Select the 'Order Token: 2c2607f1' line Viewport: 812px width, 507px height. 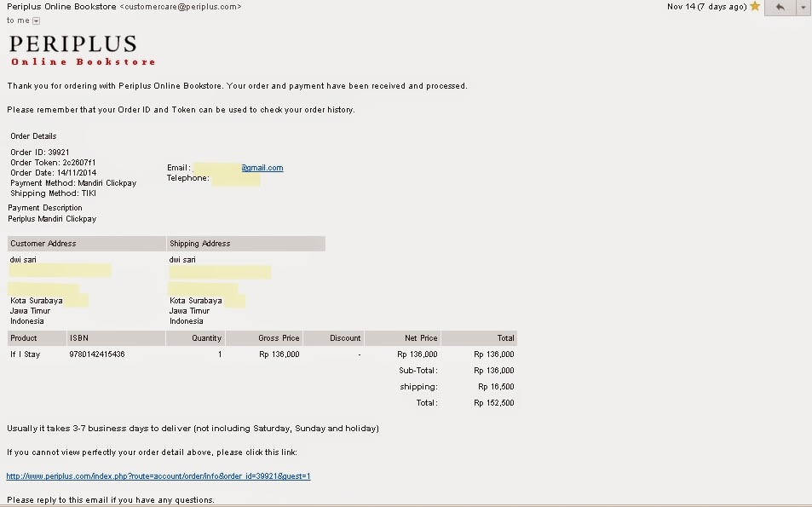point(53,163)
